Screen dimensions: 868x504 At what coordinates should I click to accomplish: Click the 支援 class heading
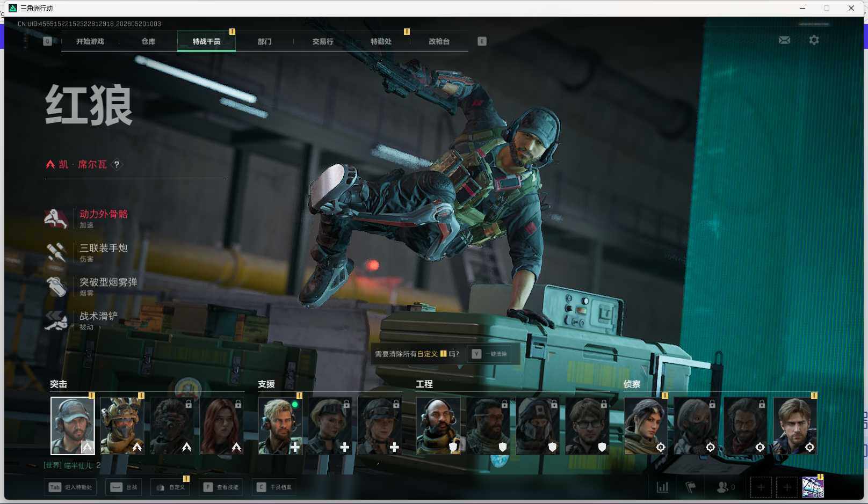(266, 384)
